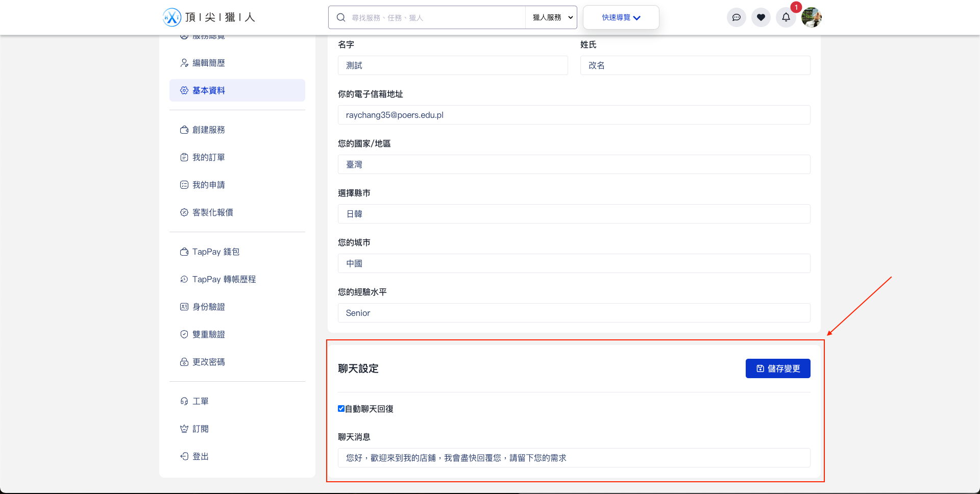
Task: Open the 您的國家/地區 selector showing 臺灣
Action: 574,164
